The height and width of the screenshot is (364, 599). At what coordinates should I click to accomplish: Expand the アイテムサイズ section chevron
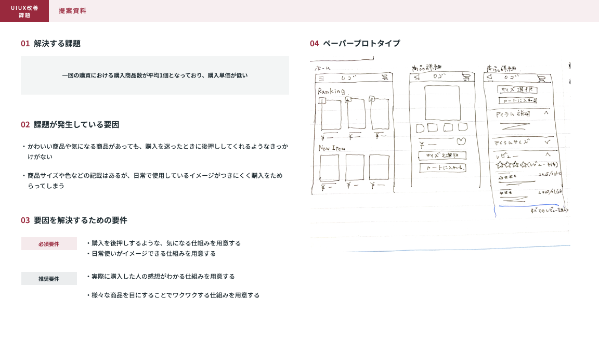[x=548, y=141]
